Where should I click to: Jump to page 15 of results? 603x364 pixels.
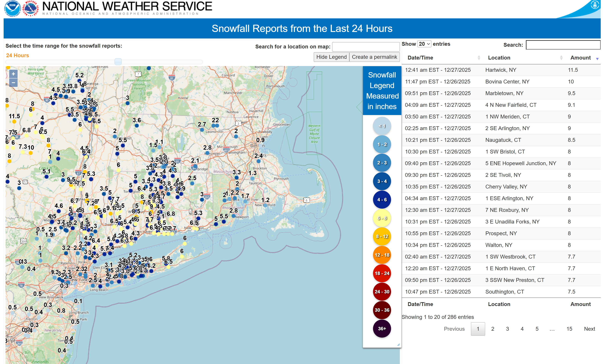569,329
